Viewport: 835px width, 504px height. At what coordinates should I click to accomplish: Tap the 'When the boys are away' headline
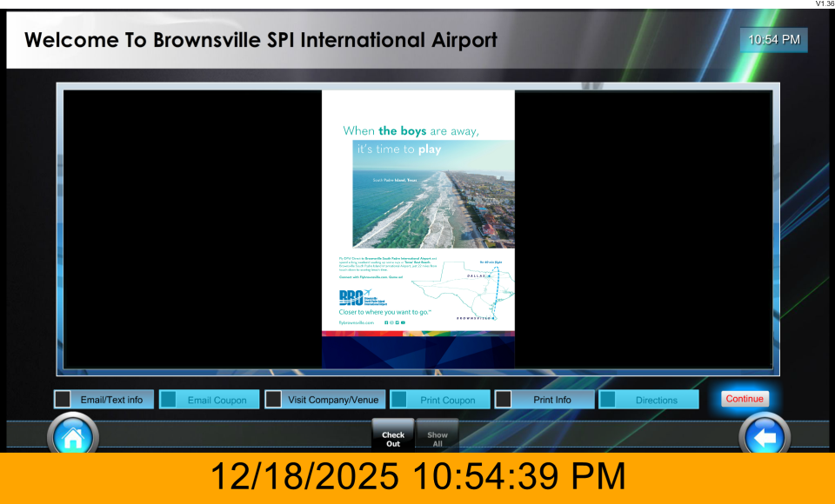(411, 131)
